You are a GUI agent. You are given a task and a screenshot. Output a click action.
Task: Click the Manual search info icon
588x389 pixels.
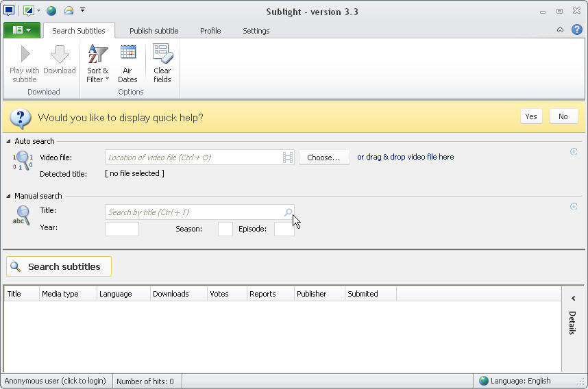(574, 206)
